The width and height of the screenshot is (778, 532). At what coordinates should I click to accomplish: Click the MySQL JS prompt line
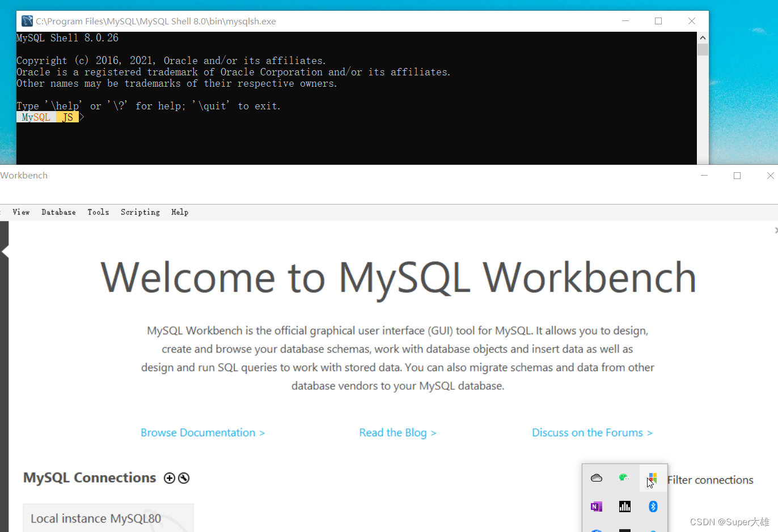pos(50,117)
